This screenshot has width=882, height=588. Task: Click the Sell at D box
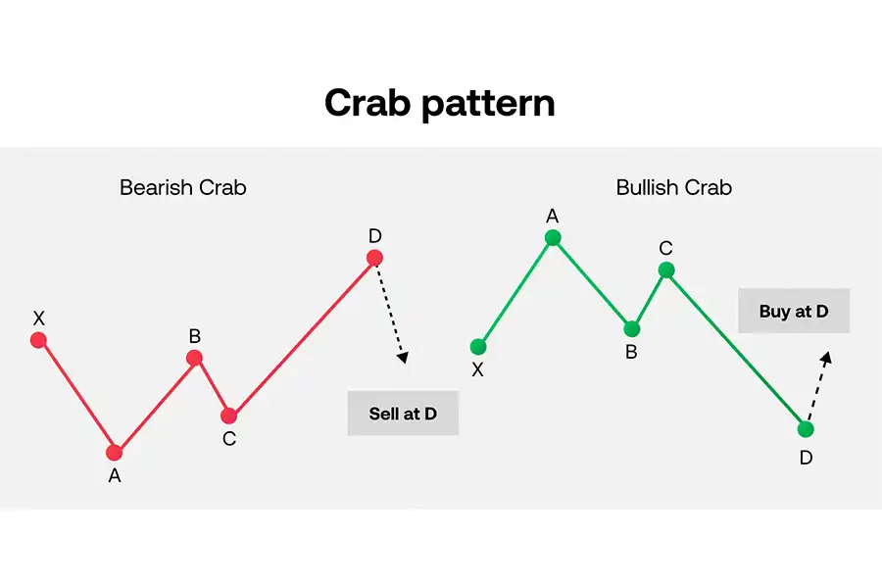pyautogui.click(x=403, y=413)
